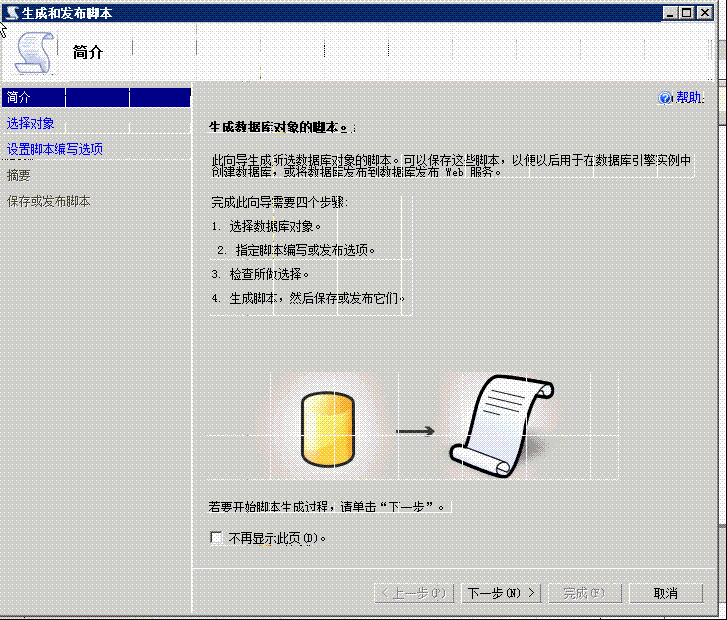Click the title bar application icon
The image size is (727, 620).
(11, 12)
